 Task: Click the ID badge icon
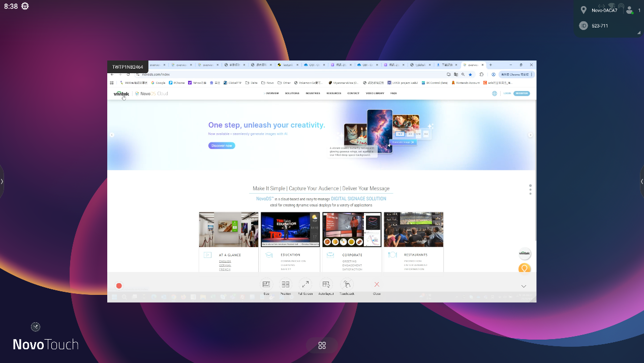584,25
